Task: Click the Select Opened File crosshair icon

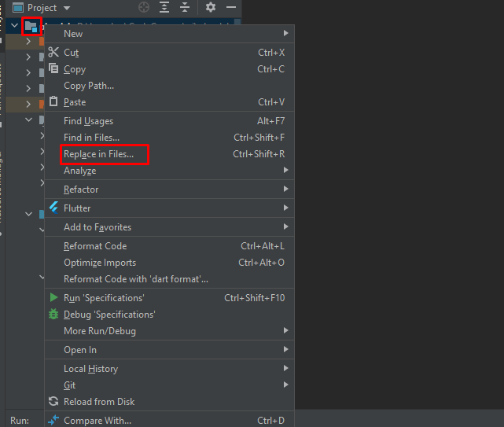Action: (144, 7)
